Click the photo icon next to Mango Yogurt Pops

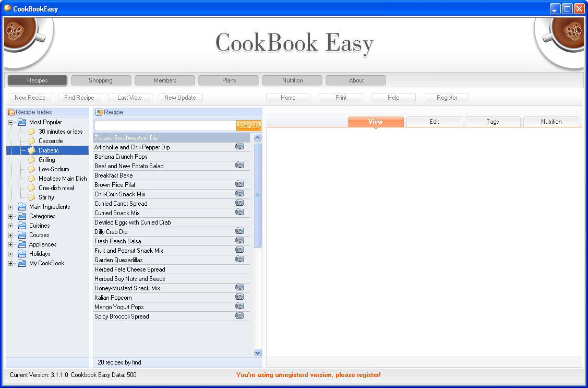(239, 306)
